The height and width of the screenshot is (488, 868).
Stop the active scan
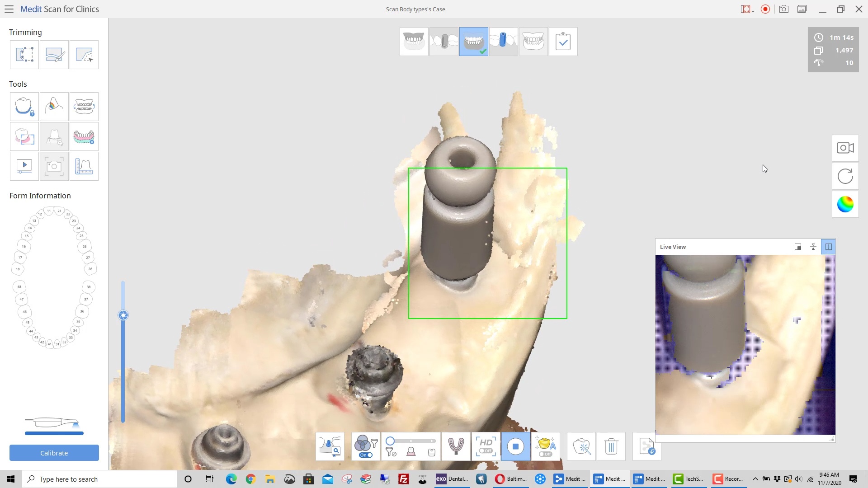tap(515, 446)
